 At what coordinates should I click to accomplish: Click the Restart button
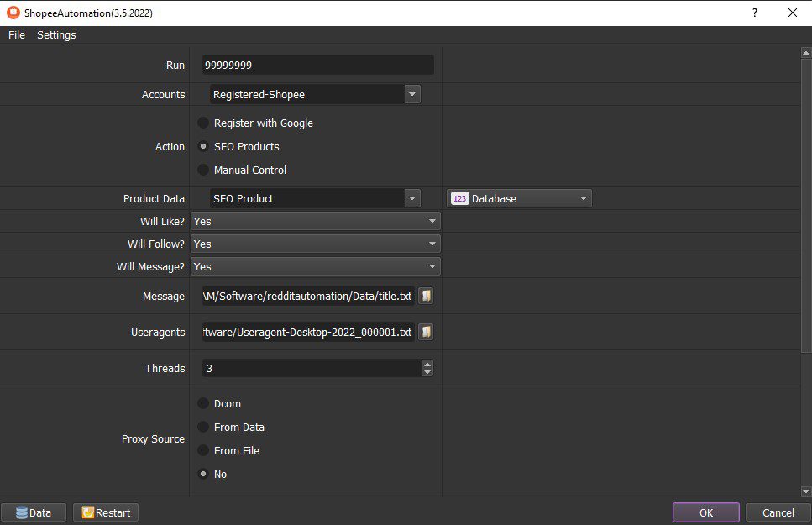click(106, 512)
